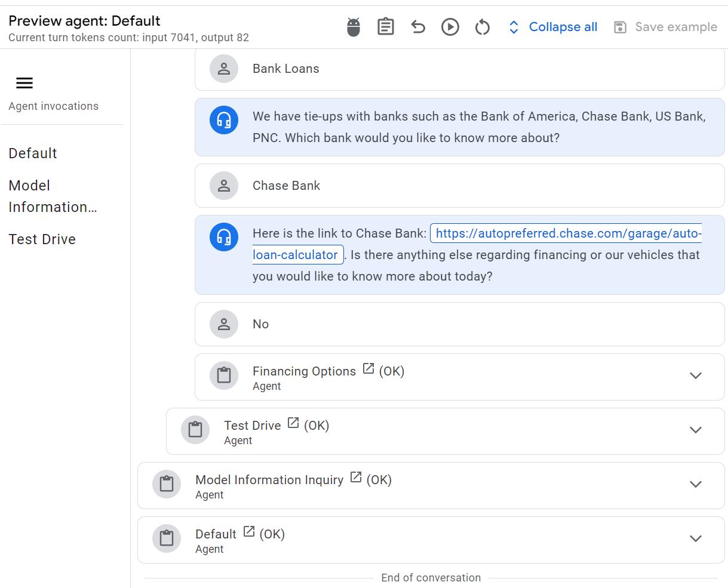Click the debug bug icon in toolbar
Image resolution: width=728 pixels, height=588 pixels.
[354, 27]
